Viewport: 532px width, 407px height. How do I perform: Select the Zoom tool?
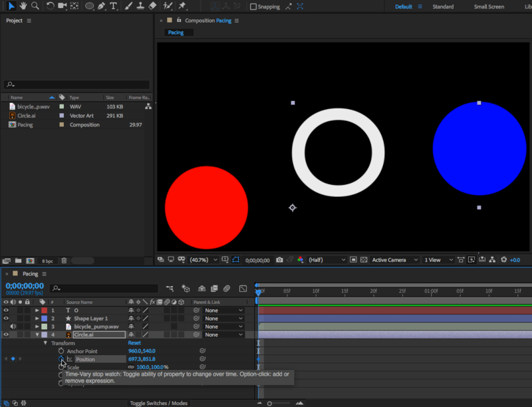[x=35, y=6]
